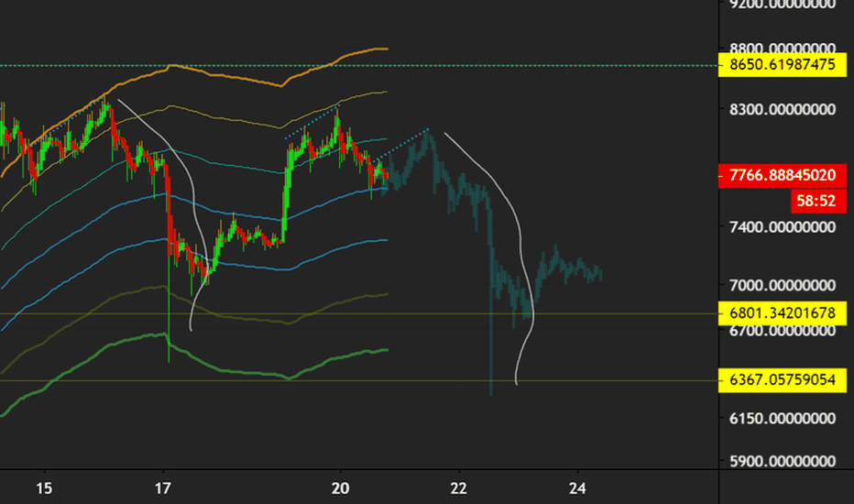Click the 9200.00000000 price axis tick
854x504 pixels.
tap(783, 5)
